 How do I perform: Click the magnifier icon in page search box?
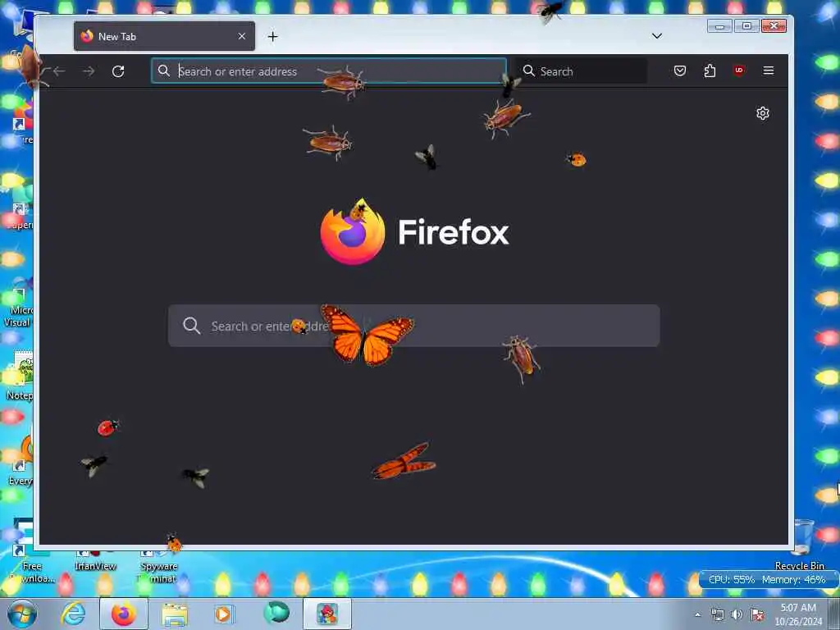pyautogui.click(x=191, y=325)
